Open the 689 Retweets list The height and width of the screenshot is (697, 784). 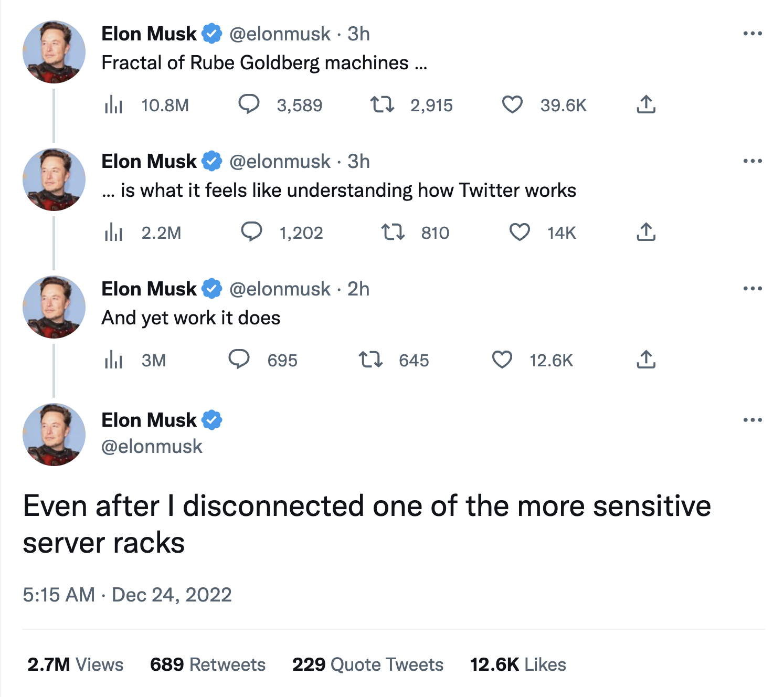[208, 664]
